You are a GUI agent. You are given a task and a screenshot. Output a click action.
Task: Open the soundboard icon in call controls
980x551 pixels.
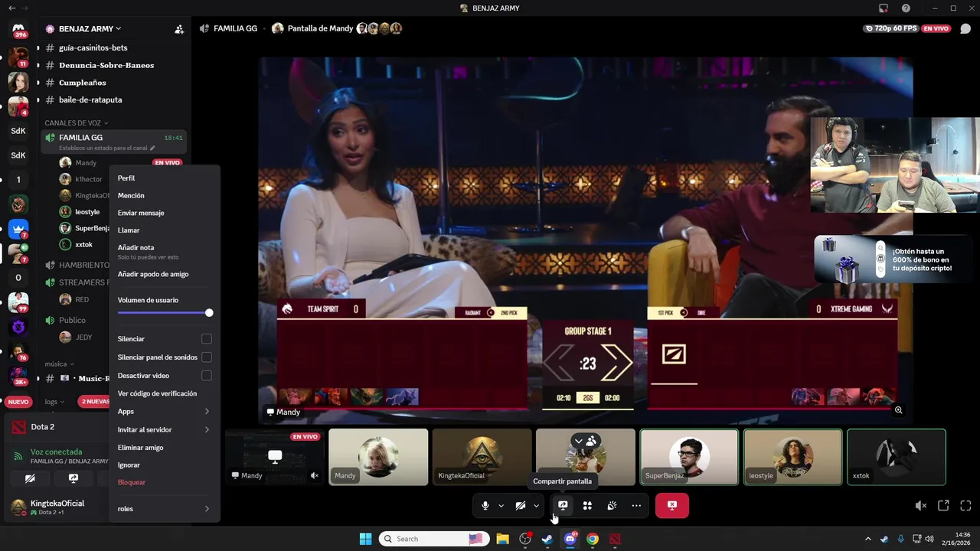coord(612,506)
